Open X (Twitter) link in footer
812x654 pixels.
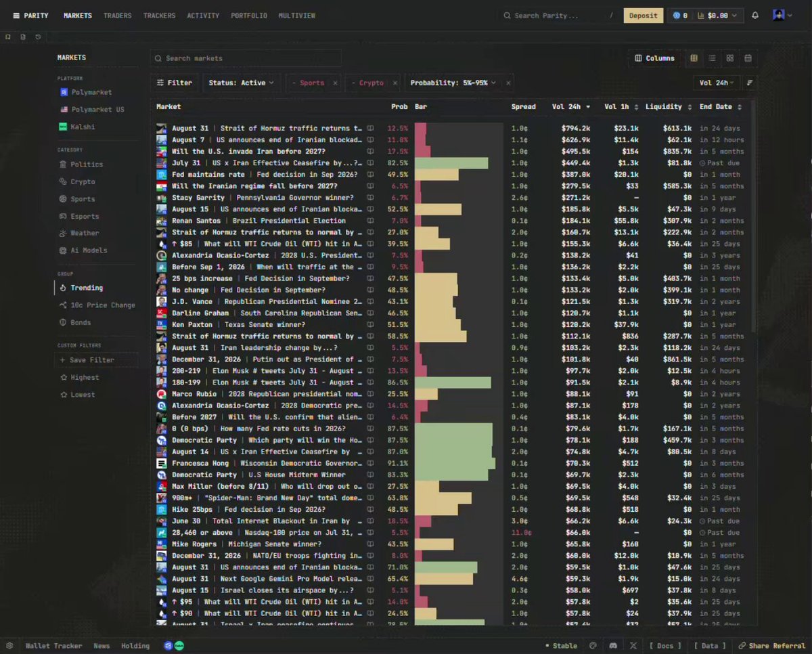click(633, 646)
